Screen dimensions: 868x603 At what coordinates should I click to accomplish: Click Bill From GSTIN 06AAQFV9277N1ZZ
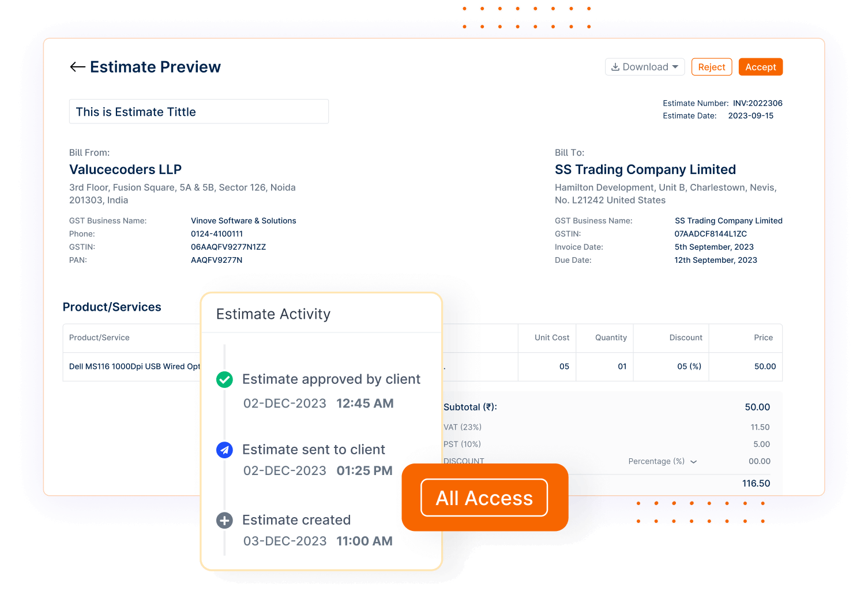[228, 247]
